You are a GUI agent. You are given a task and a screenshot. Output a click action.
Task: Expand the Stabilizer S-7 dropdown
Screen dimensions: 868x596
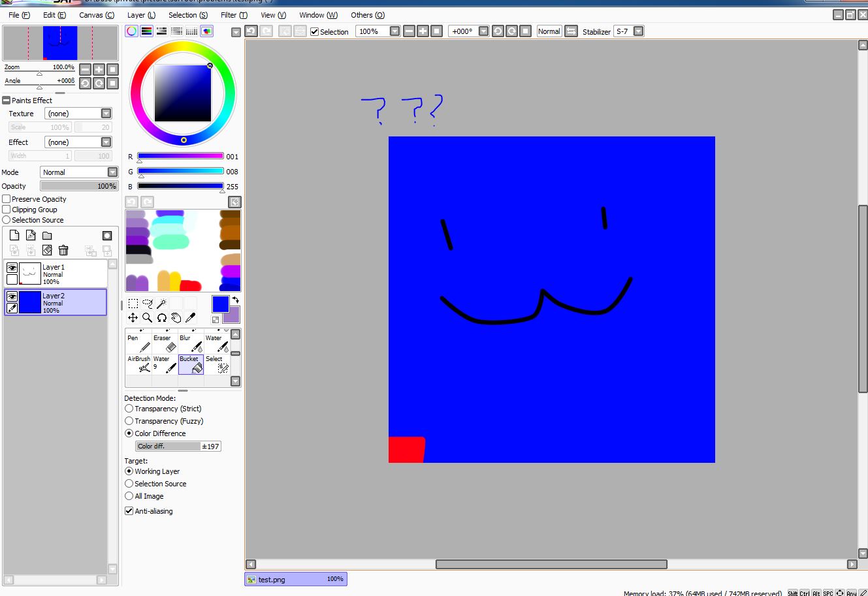click(638, 31)
